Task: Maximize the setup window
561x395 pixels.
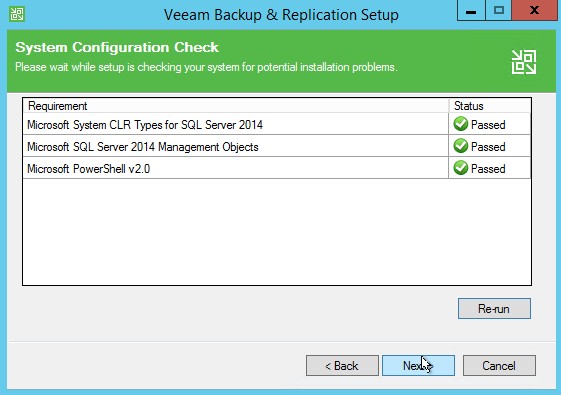Action: [499, 10]
